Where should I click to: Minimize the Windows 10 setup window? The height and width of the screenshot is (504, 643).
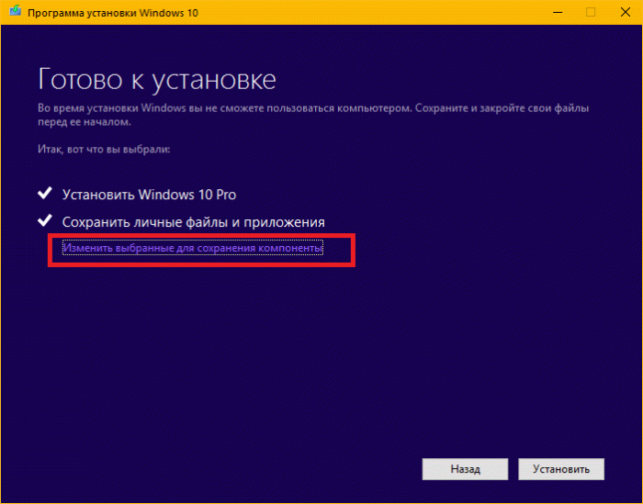coord(557,12)
